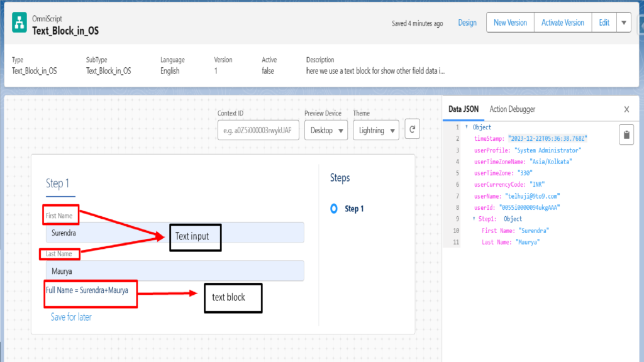Open the dropdown arrow next to Edit
The height and width of the screenshot is (362, 644).
[x=623, y=23]
